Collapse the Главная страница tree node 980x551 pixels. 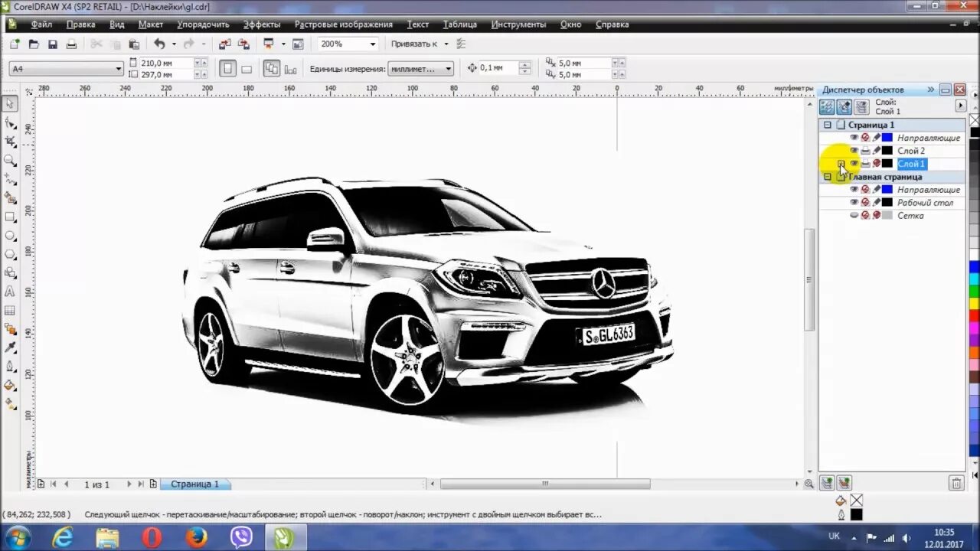(x=827, y=177)
